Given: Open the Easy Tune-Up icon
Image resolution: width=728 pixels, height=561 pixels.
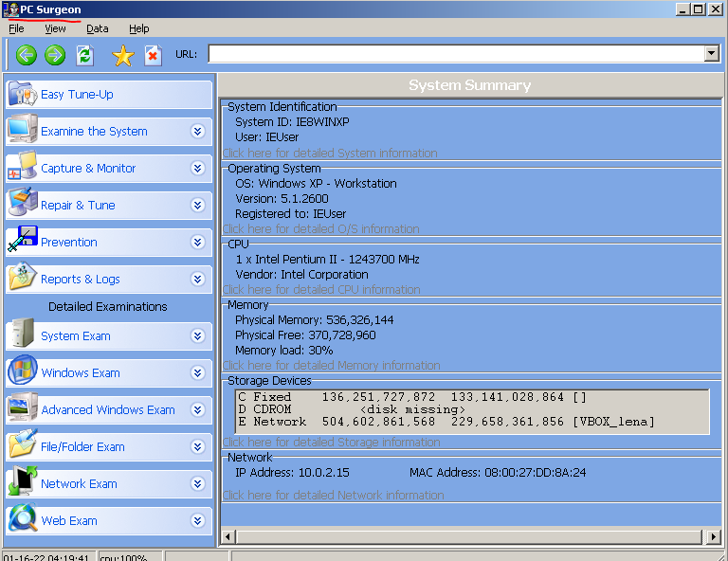Looking at the screenshot, I should 23,94.
